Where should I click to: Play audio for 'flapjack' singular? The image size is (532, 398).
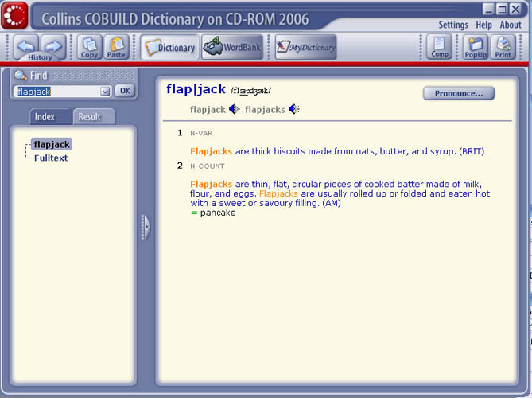tap(235, 109)
